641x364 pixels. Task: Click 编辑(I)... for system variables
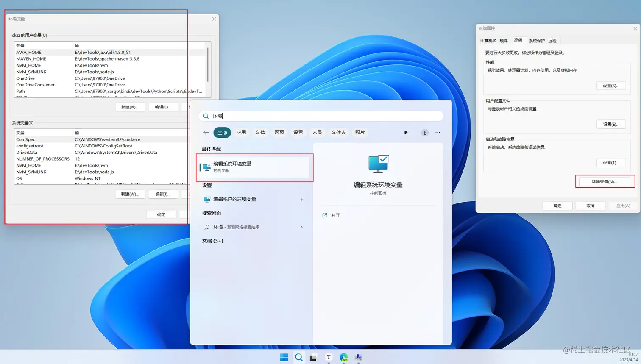[x=163, y=194]
